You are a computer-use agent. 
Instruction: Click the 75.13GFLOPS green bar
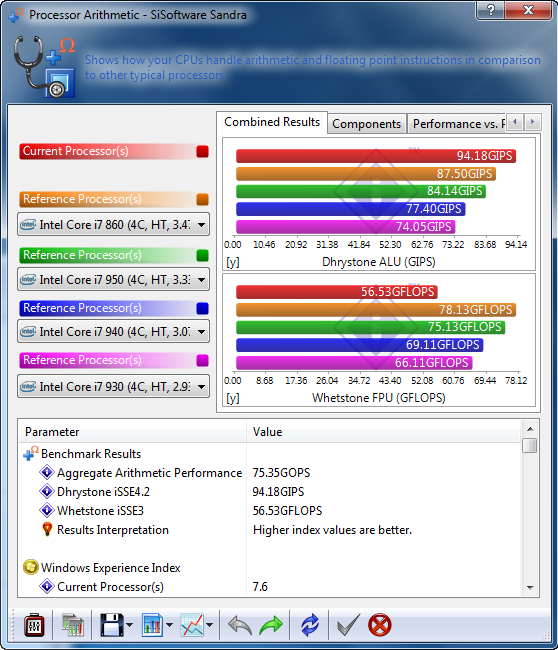[370, 327]
